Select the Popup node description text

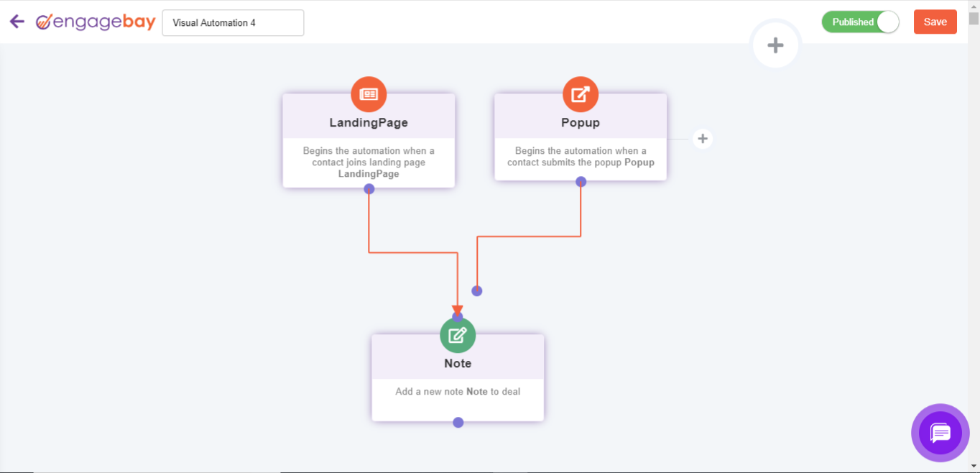[581, 157]
